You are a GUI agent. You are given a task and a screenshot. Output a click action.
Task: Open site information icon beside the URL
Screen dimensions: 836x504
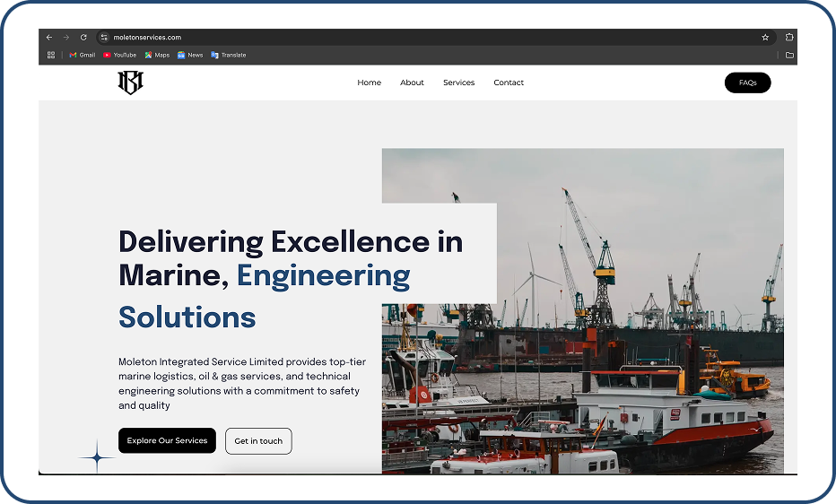104,38
